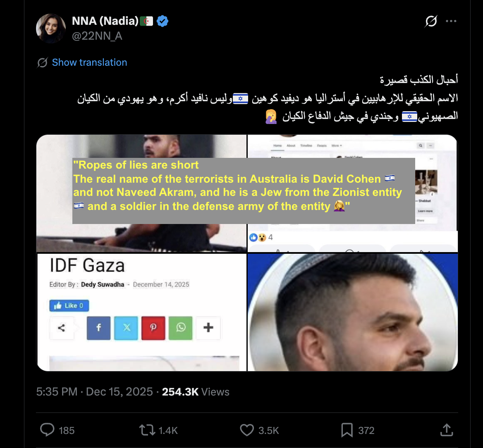Click the 5:35 PM Dec 15 timestamp
Screen dimensions: 483x448
pos(95,392)
